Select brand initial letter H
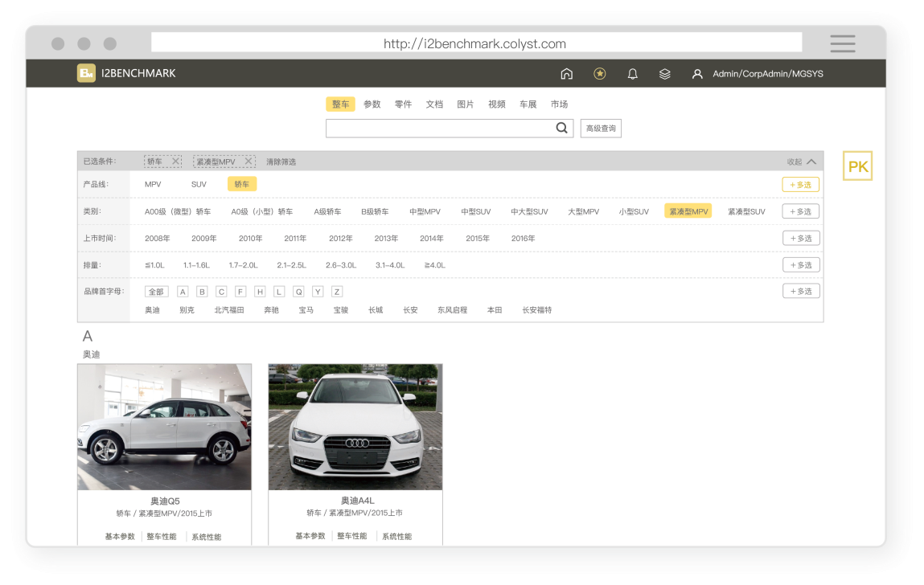This screenshot has width=924, height=585. (259, 292)
